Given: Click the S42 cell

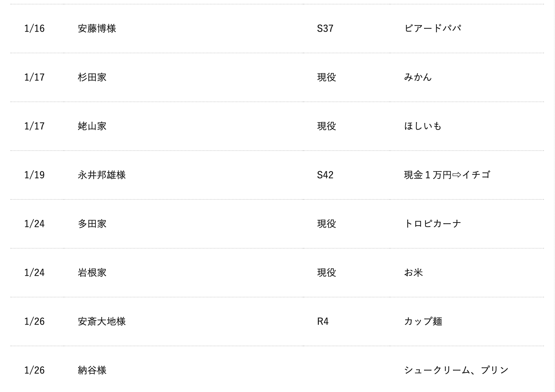Looking at the screenshot, I should 325,175.
